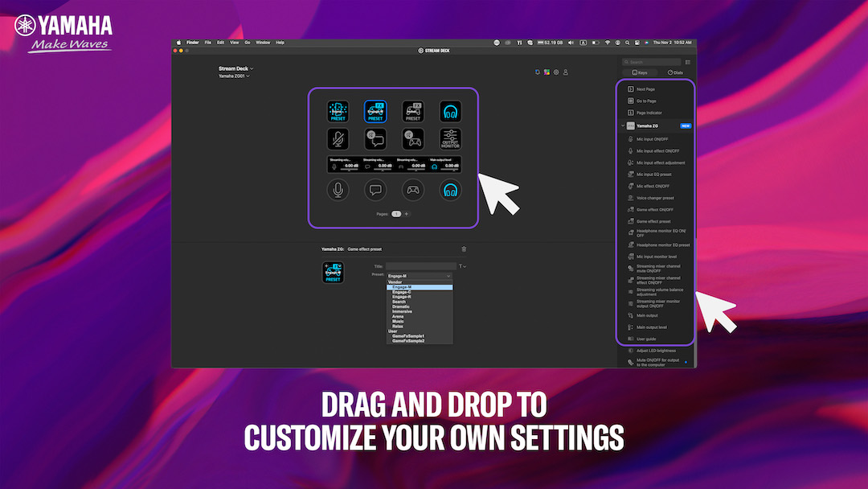Open the View menu in the menu bar
868x489 pixels.
click(x=234, y=42)
